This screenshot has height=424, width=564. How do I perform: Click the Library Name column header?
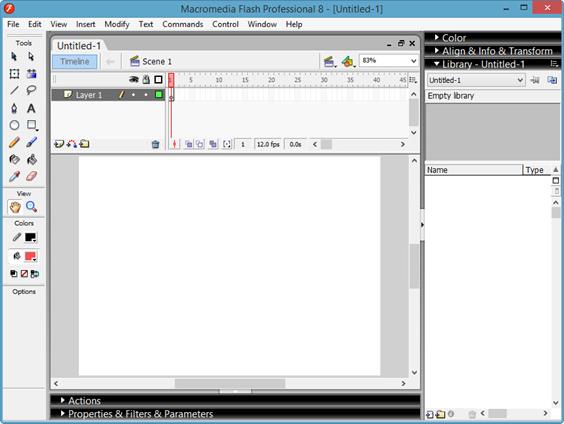[474, 170]
